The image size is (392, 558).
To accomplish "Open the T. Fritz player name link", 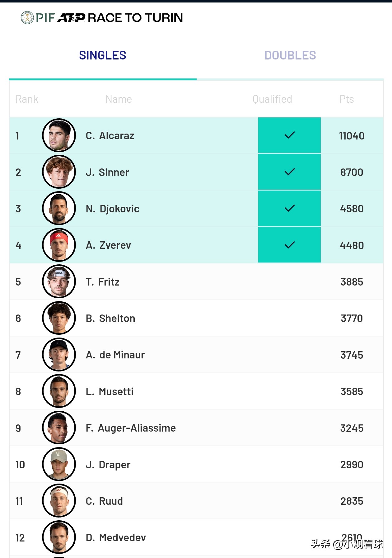I will tap(103, 282).
